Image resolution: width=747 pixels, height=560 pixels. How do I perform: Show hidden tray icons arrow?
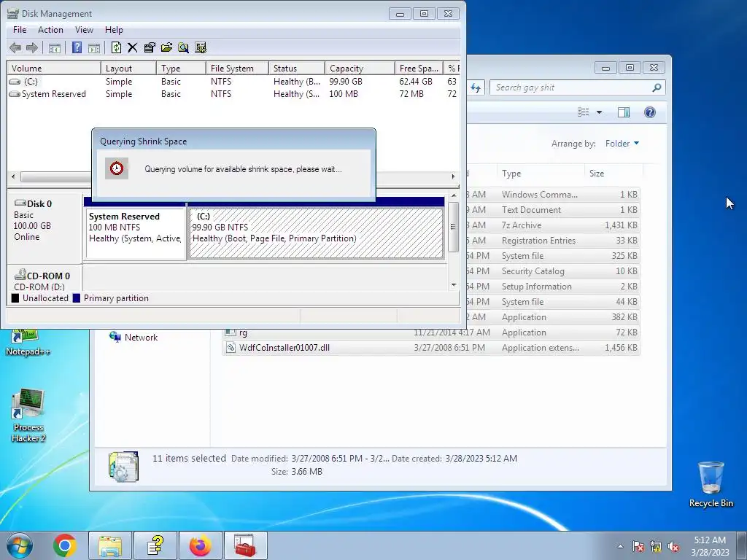point(620,547)
